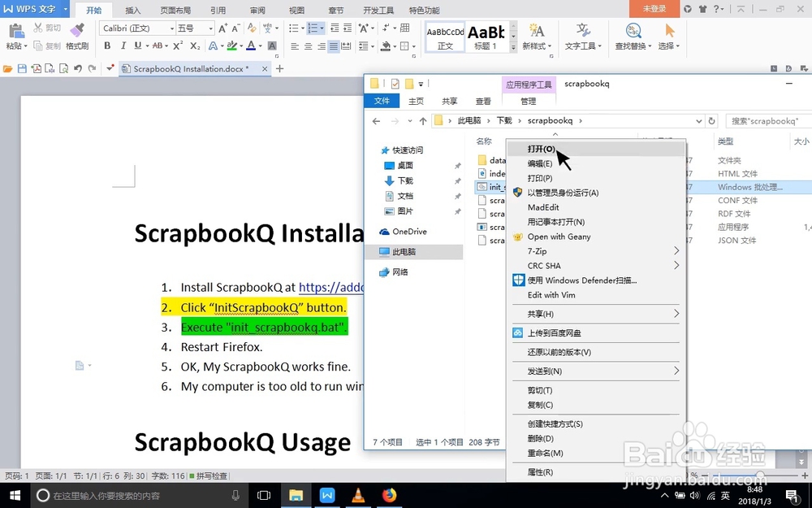Click the increase font size icon
This screenshot has height=508, width=812.
coord(222,28)
